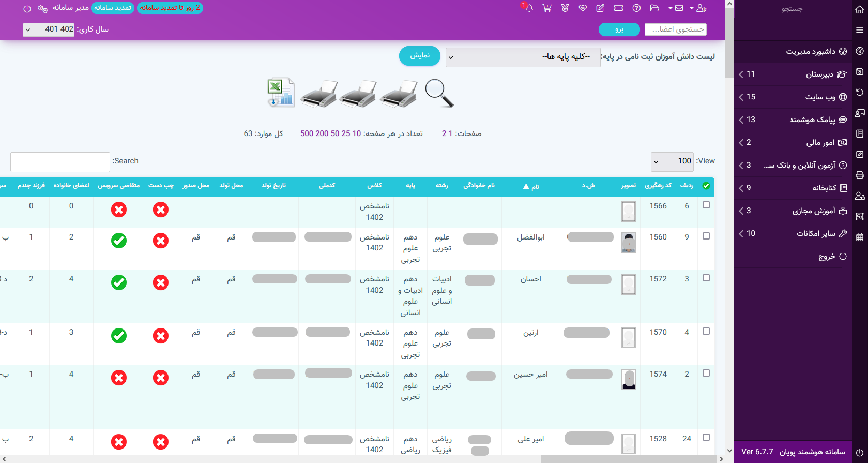This screenshot has width=868, height=463.
Task: Open the سال کاری 401-402 dropdown
Action: pos(49,29)
